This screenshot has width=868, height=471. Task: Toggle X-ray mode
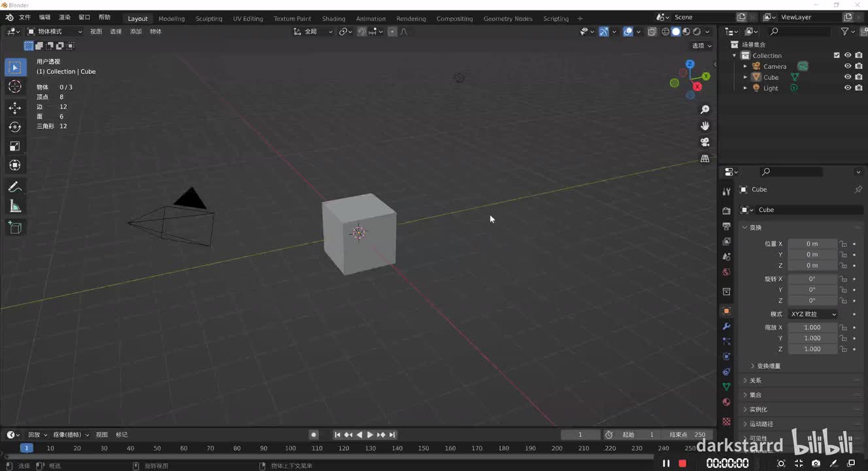pos(652,31)
